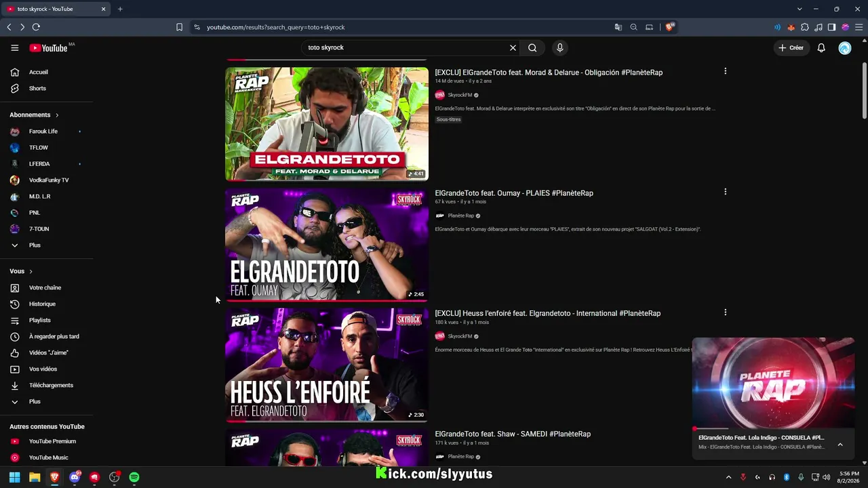Expand the Vous section
Image resolution: width=868 pixels, height=488 pixels.
(21, 271)
